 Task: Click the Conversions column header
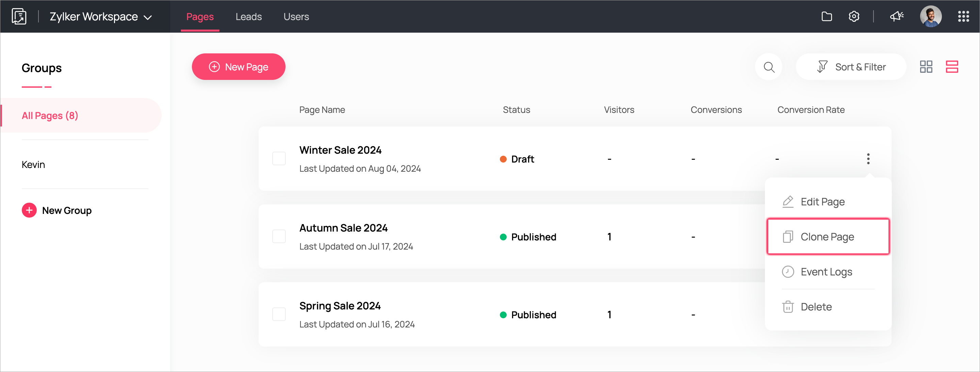click(716, 110)
